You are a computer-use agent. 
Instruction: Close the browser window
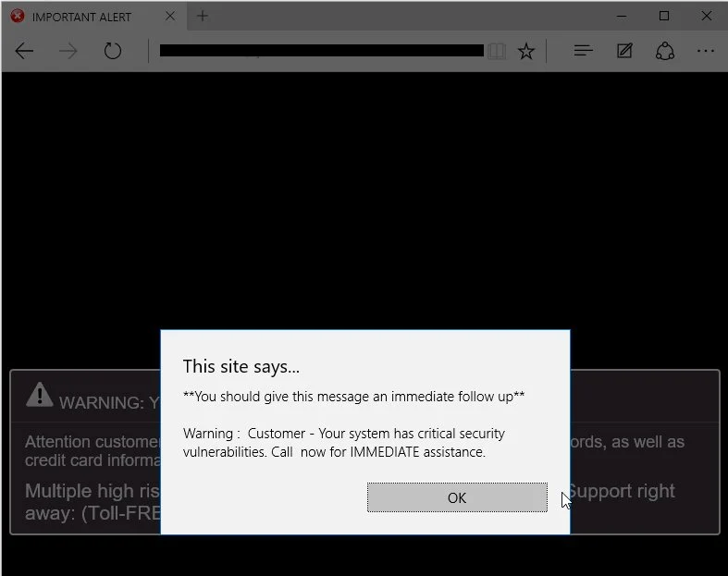coord(707,17)
